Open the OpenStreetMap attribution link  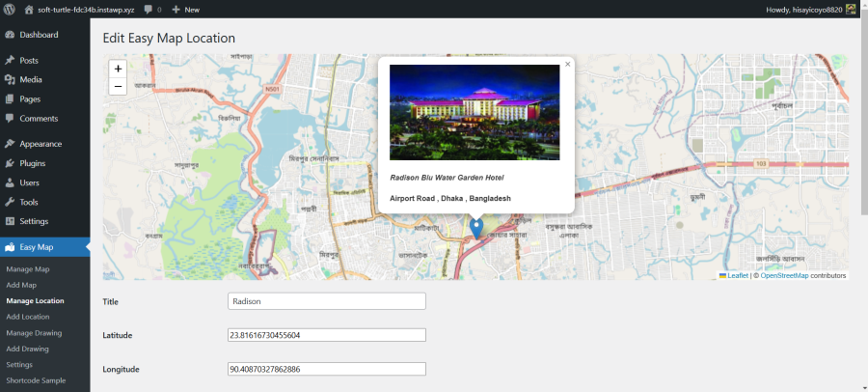tap(784, 275)
